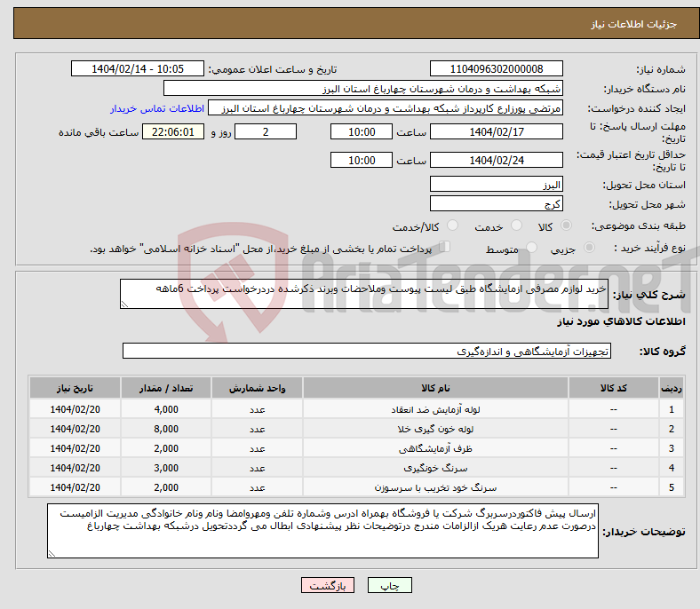Open اطلاعات تماس خریدار link
Viewport: 700px width, 609px height.
point(157,108)
